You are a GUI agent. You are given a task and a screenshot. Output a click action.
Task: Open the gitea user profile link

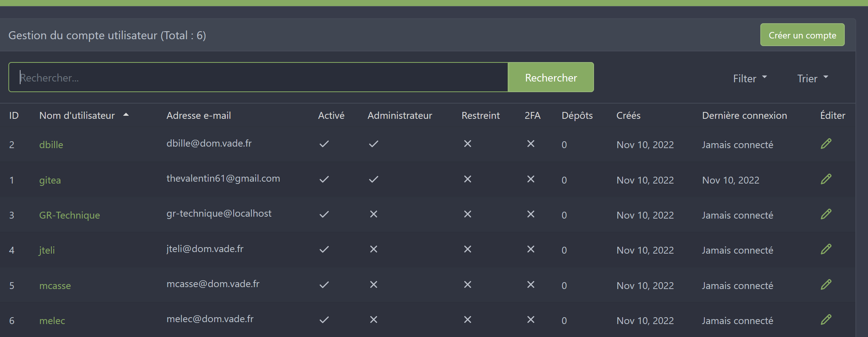tap(50, 180)
